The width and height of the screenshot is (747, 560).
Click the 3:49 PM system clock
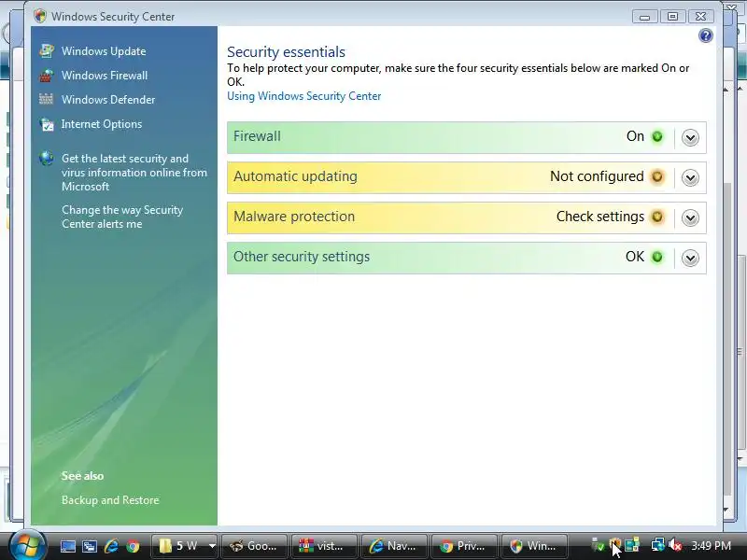[x=711, y=546]
